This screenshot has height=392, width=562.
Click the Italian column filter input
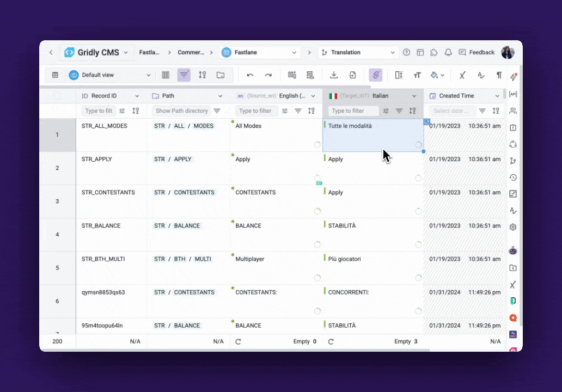(x=353, y=111)
